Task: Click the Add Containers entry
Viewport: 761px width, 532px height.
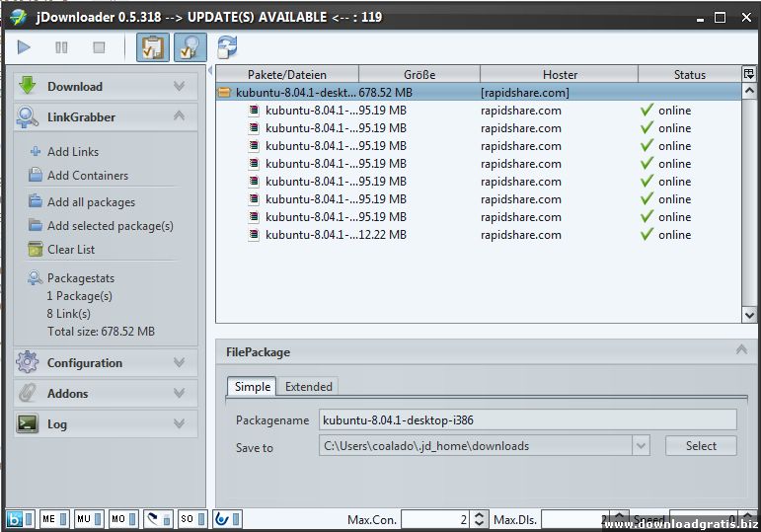Action: [88, 176]
